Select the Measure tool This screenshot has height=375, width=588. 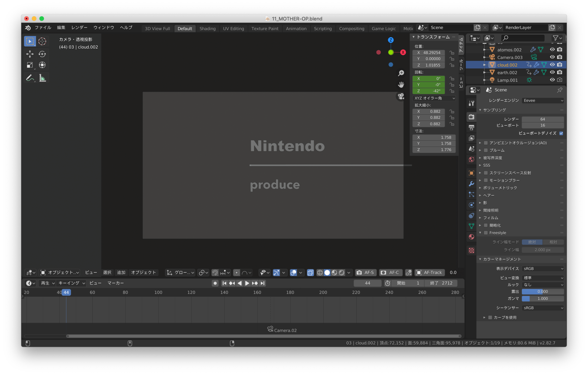(x=42, y=78)
